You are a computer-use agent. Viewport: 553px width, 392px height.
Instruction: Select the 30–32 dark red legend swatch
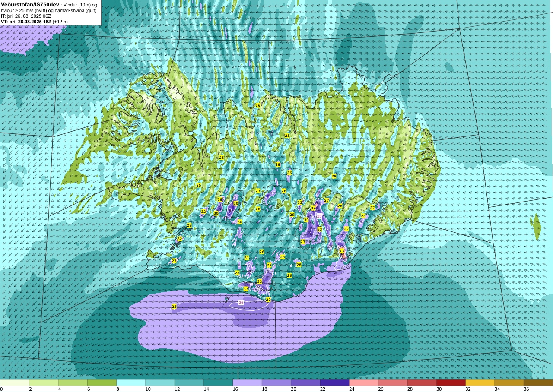click(x=451, y=383)
